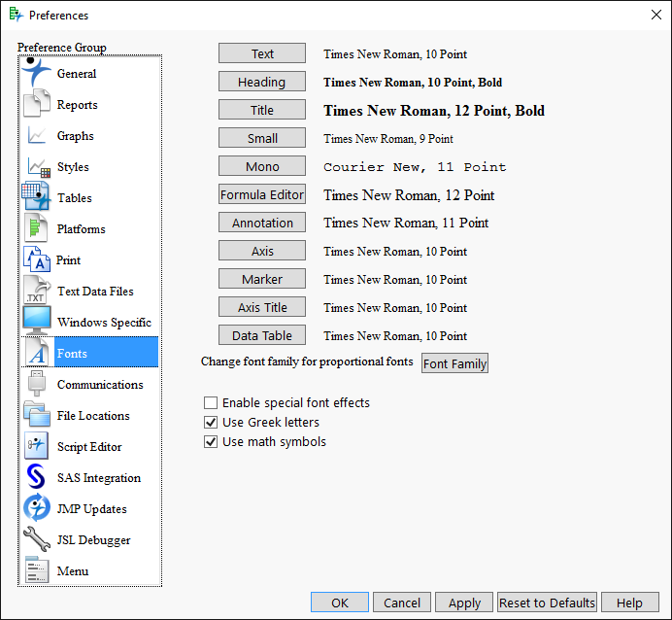Click the 'Times New Roman, 11 Point' sample
The image size is (672, 620).
click(x=406, y=223)
